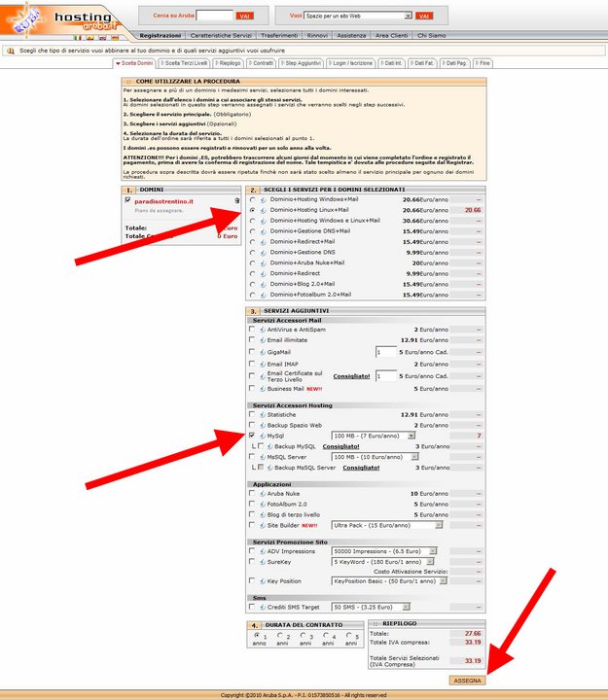Image resolution: width=608 pixels, height=700 pixels.
Task: Select Dominio+Hosting Windows+Mail radio button
Action: tap(253, 199)
